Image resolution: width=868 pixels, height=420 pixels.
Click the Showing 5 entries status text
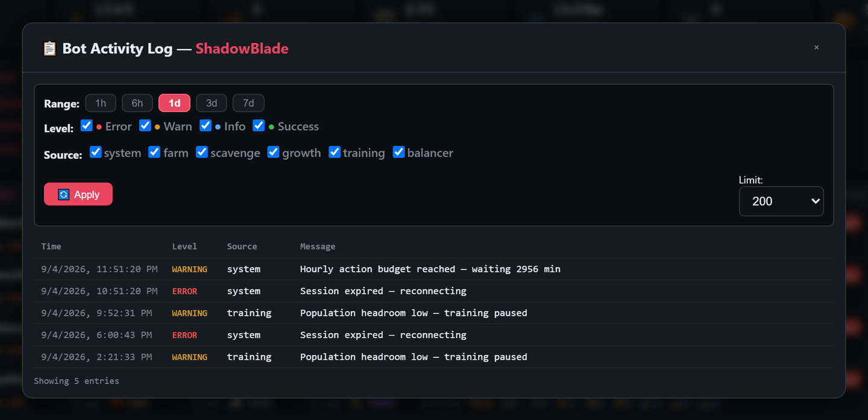pos(77,381)
